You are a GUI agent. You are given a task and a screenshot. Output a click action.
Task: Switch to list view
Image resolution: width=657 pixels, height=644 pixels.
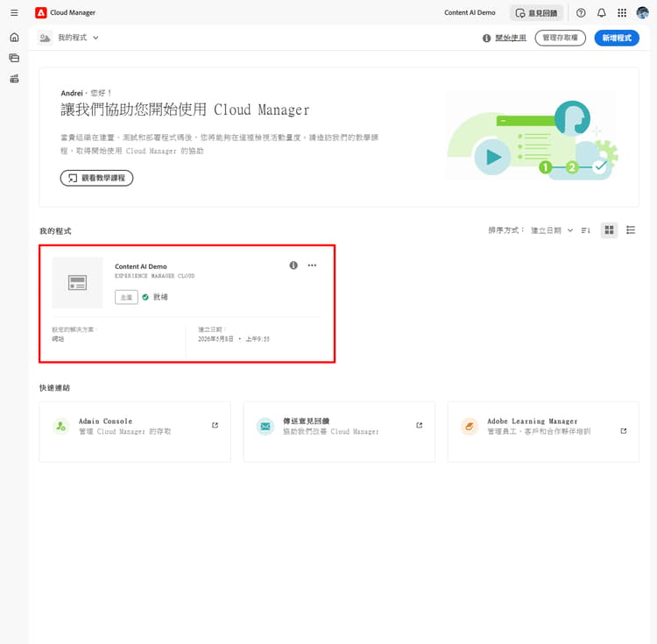coord(631,230)
